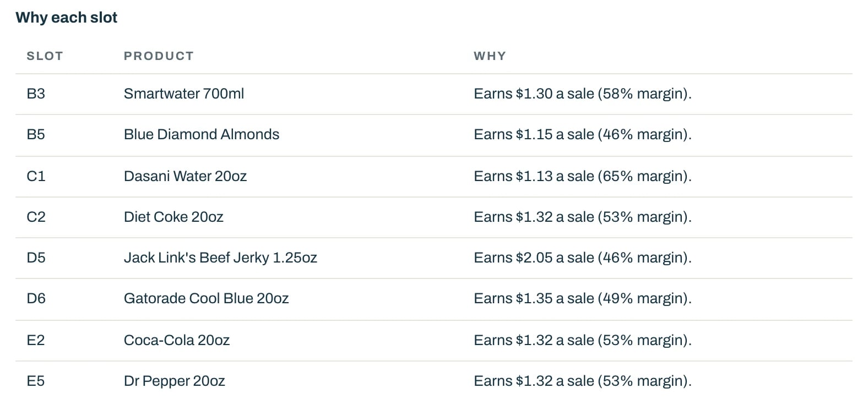
Task: Click the Dasani Water 20oz entry
Action: point(185,176)
